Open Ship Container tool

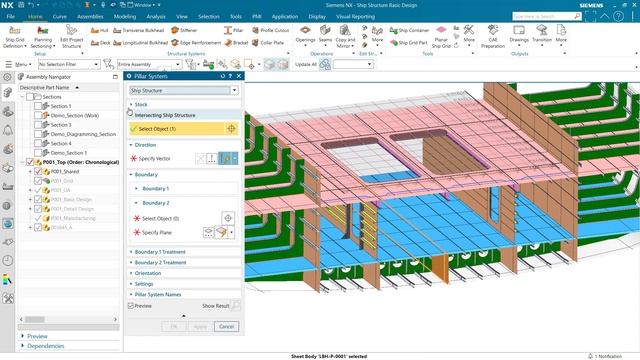pyautogui.click(x=409, y=30)
